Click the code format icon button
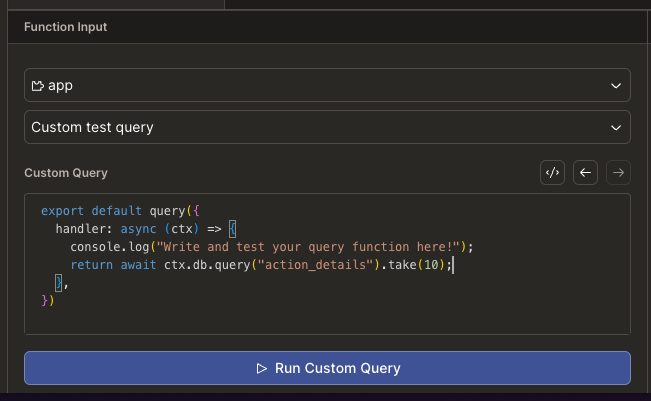 [x=552, y=173]
